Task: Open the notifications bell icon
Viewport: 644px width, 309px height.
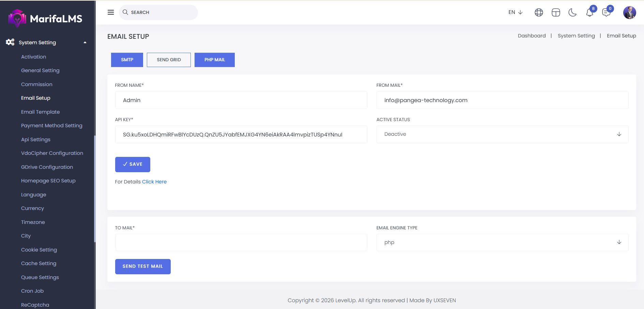Action: [589, 13]
